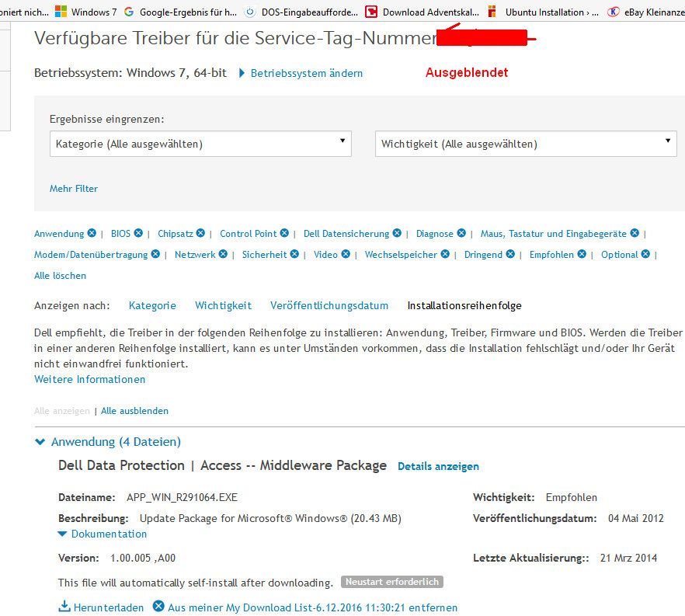Remove the Netzwerk filter tag
Image resolution: width=685 pixels, height=616 pixels.
click(x=223, y=254)
